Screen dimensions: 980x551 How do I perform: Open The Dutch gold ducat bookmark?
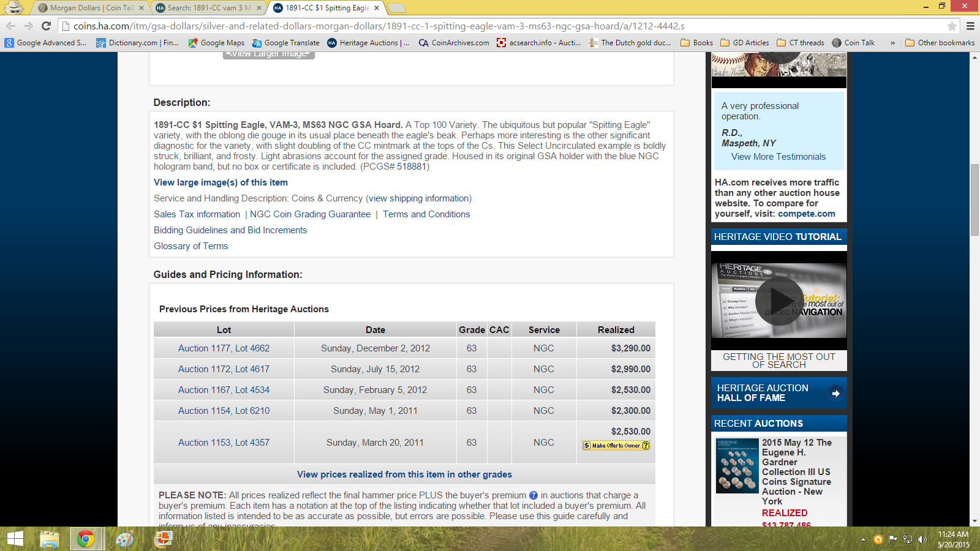pos(630,43)
